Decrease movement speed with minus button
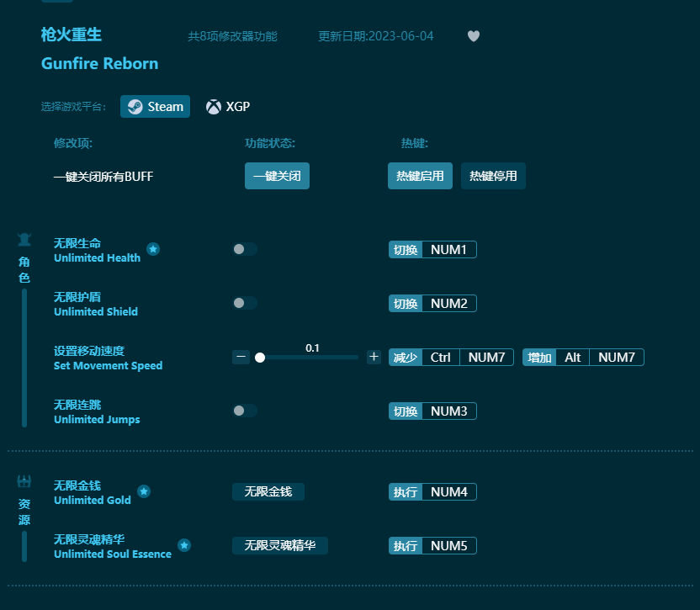Screen dimensions: 700x610 pos(241,357)
